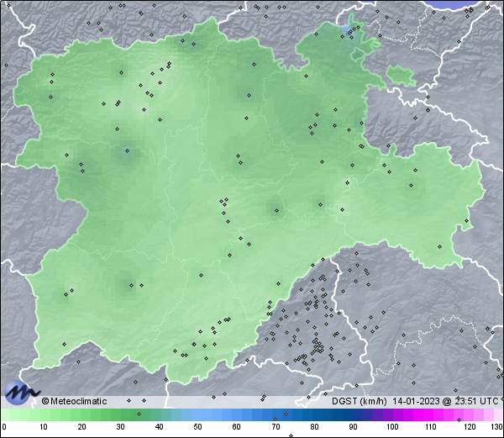This screenshot has height=438, width=504.
Task: Click the scale label 120
Action: [470, 427]
